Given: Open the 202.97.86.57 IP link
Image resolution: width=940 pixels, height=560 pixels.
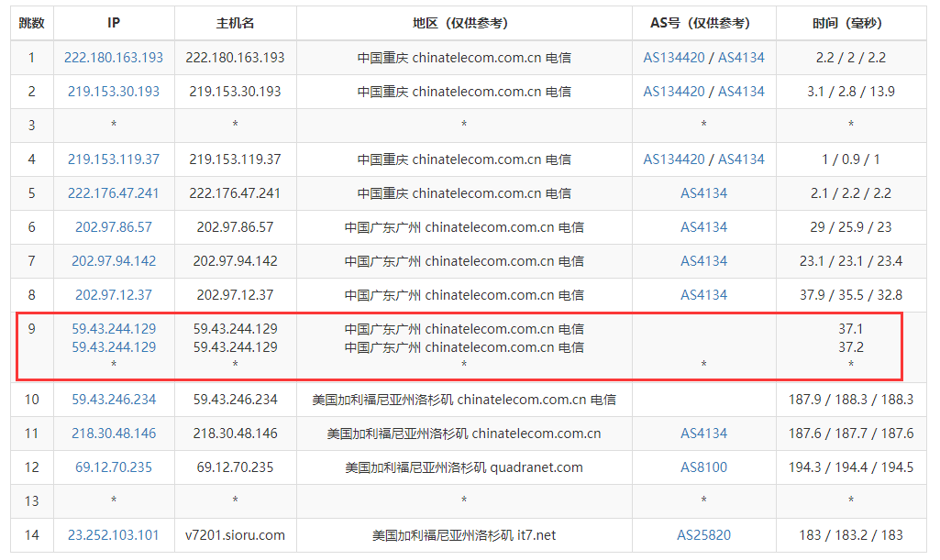Looking at the screenshot, I should pyautogui.click(x=114, y=227).
